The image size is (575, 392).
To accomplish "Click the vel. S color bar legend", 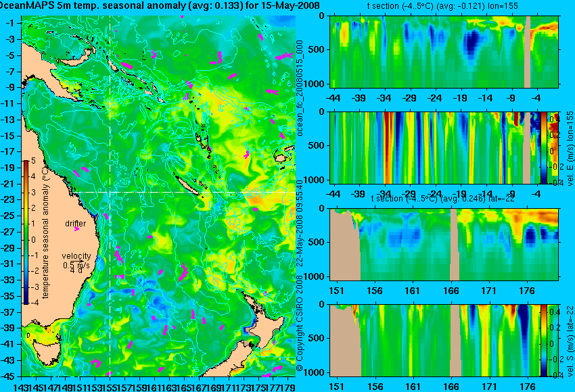I will [x=543, y=341].
